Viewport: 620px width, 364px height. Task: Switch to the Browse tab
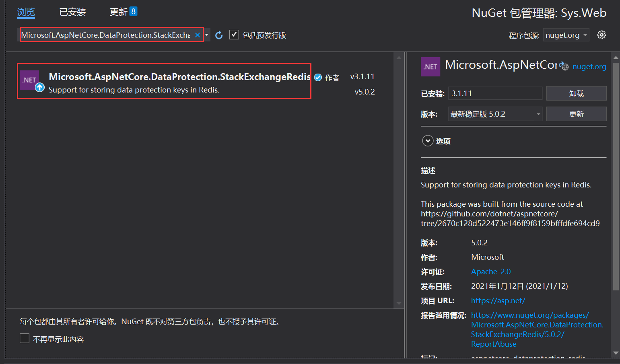[x=26, y=12]
